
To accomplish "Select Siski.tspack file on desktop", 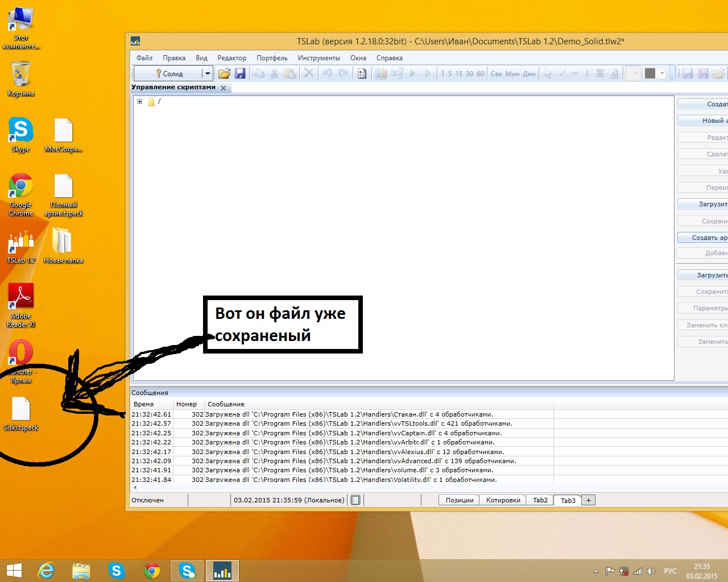I will 21,414.
